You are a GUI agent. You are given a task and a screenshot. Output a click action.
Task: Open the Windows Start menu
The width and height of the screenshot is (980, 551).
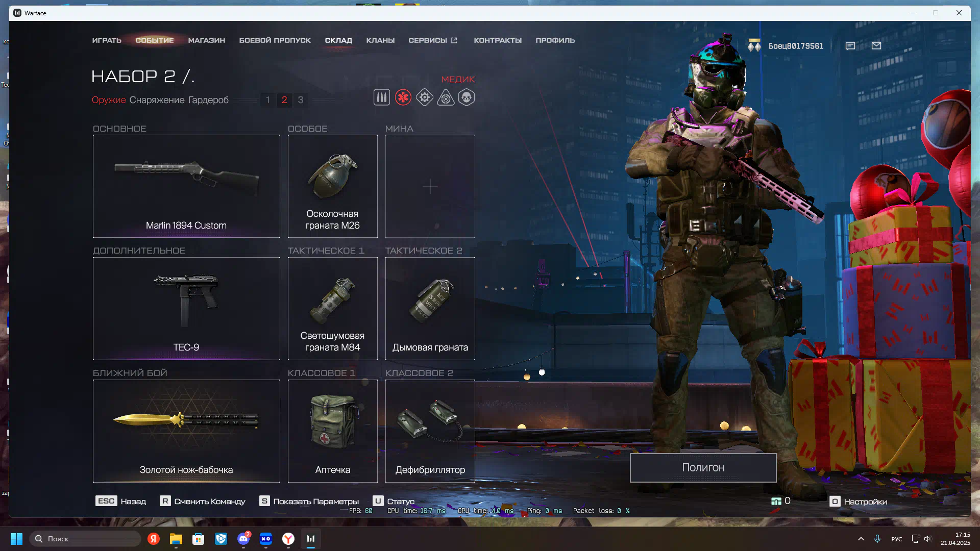point(16,539)
